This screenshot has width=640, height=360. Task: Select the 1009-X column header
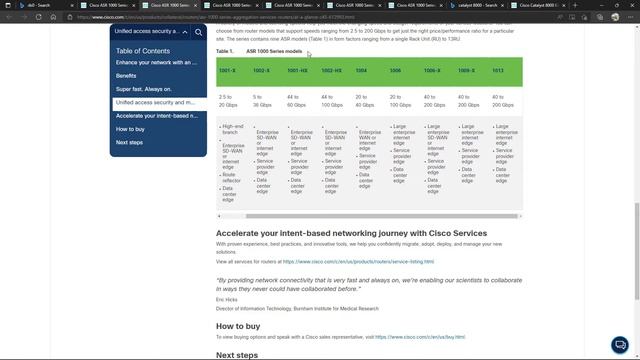coord(466,71)
